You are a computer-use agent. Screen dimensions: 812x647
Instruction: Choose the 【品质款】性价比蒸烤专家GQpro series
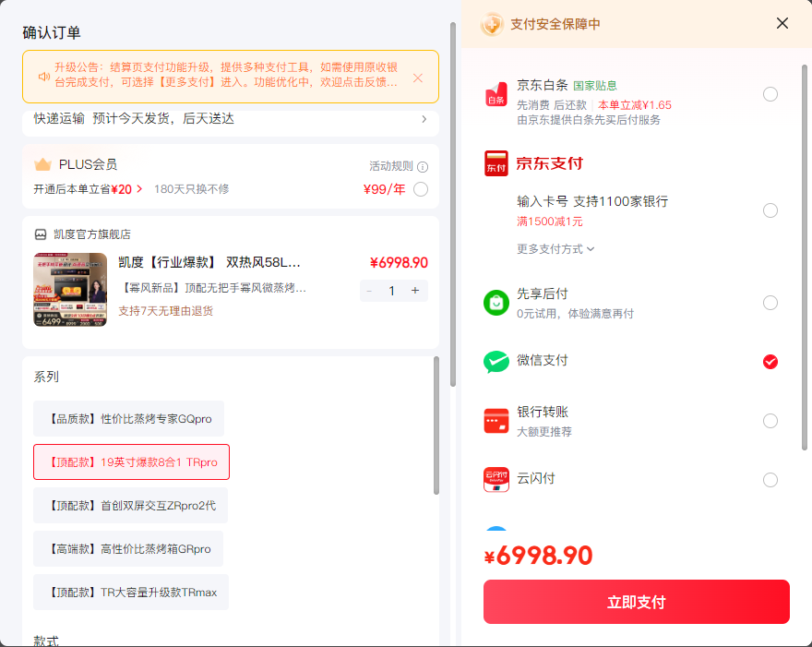[128, 418]
